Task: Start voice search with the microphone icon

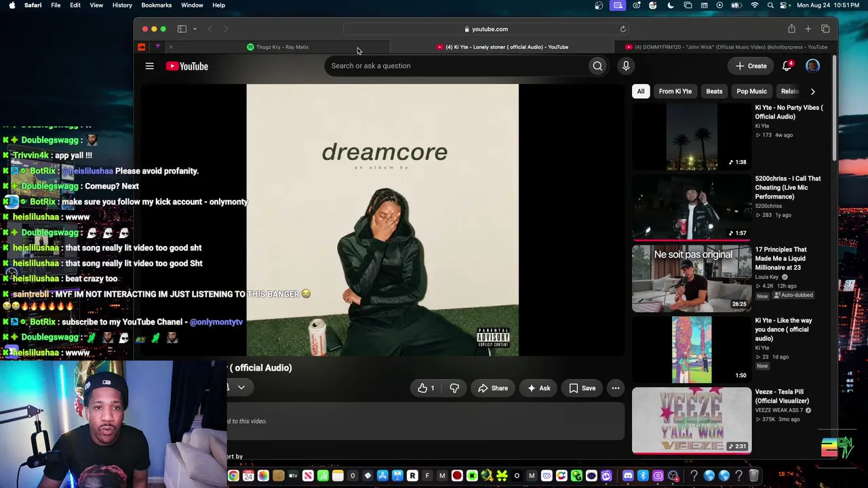Action: coord(626,66)
